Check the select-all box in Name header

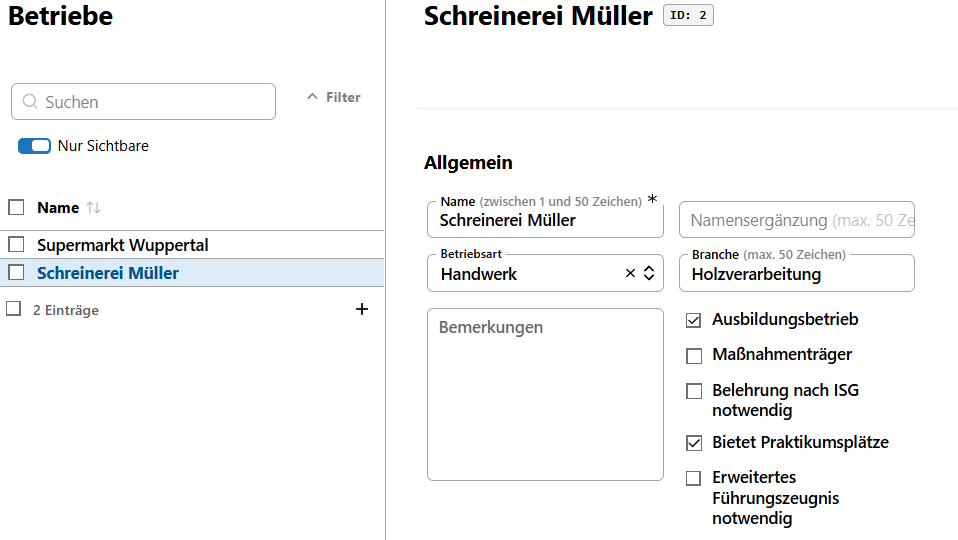[x=16, y=207]
